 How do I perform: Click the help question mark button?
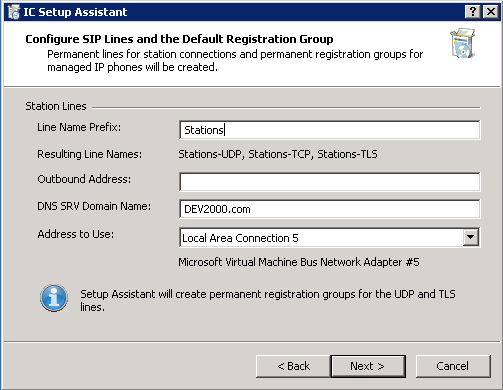click(473, 12)
